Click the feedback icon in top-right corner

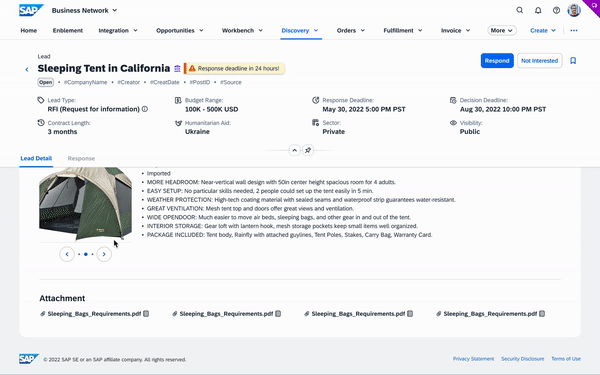pos(594,5)
